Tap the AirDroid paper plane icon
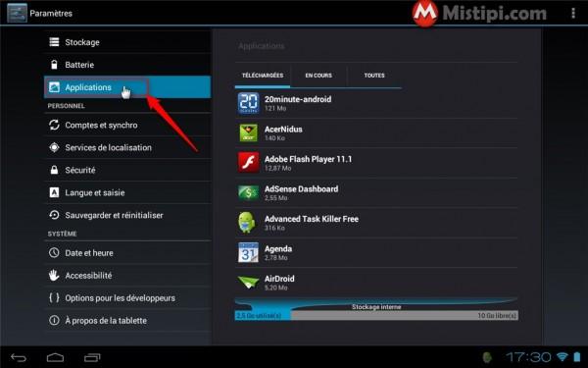 point(248,283)
